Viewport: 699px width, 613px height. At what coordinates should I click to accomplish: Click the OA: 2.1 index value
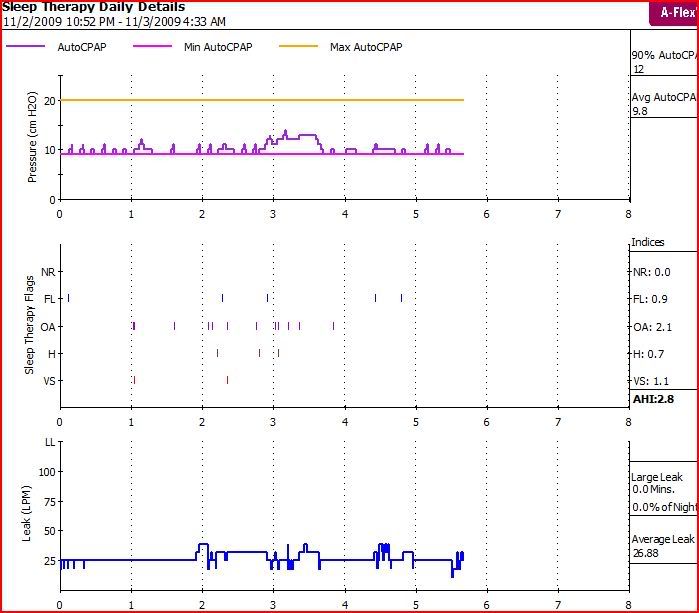pyautogui.click(x=651, y=326)
